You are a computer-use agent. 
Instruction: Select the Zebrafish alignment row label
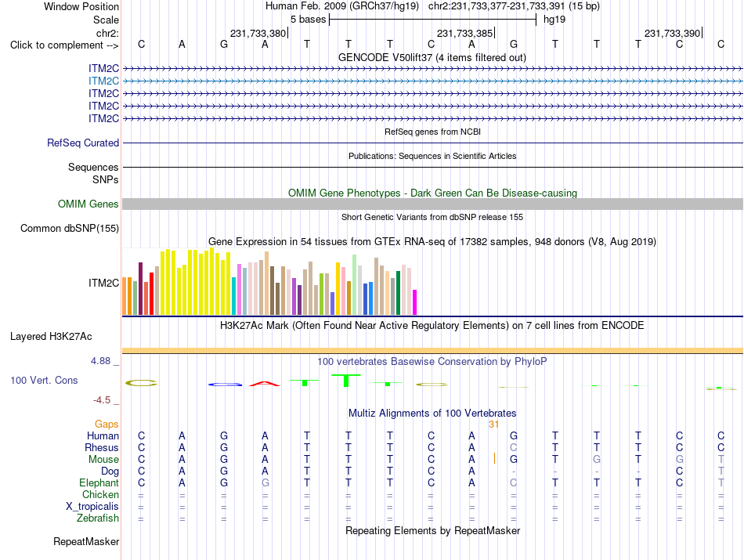98,518
